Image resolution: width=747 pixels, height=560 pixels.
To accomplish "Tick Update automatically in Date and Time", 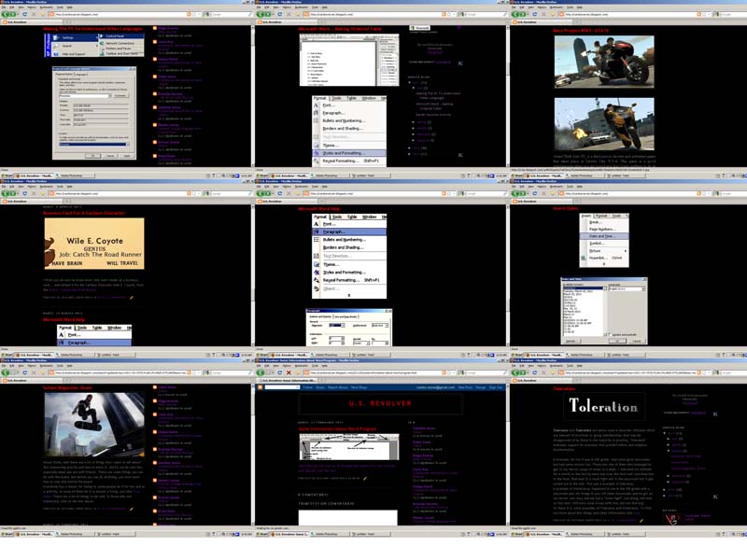I will 611,335.
